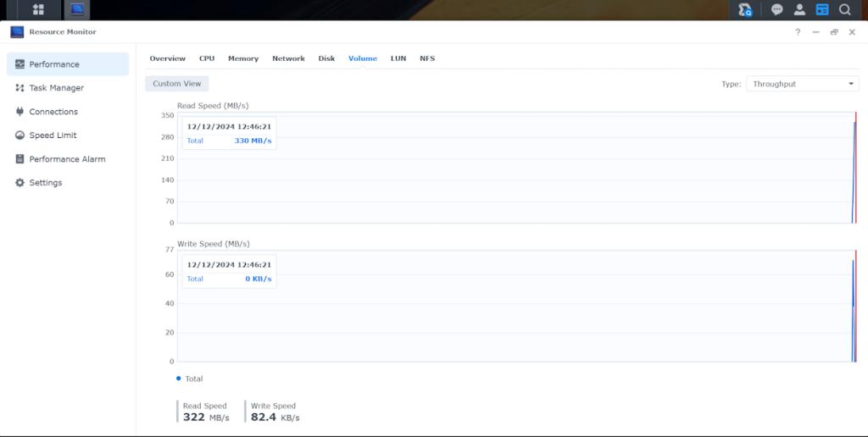This screenshot has width=868, height=437.
Task: Click the 0 KB/s write tooltip value
Action: coord(258,279)
